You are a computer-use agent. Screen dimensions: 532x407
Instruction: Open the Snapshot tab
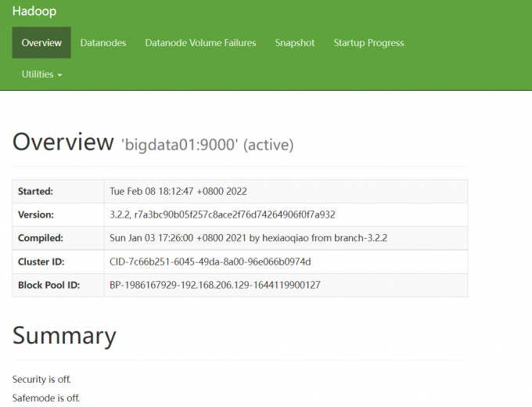(295, 43)
